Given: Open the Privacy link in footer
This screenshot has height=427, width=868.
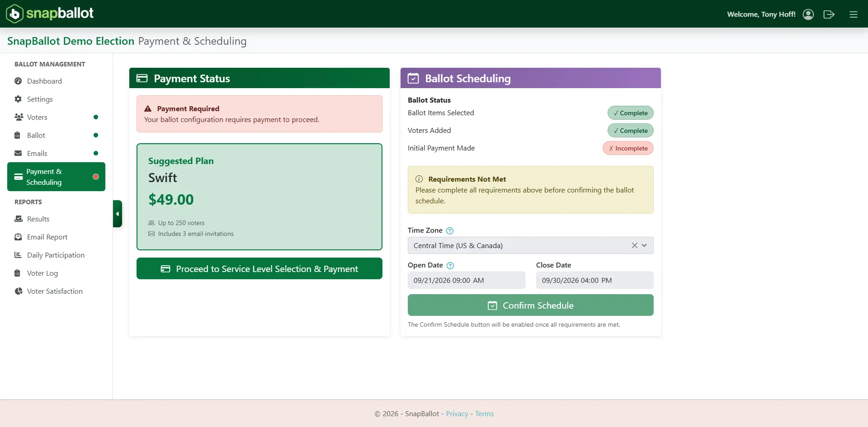Looking at the screenshot, I should [x=457, y=414].
